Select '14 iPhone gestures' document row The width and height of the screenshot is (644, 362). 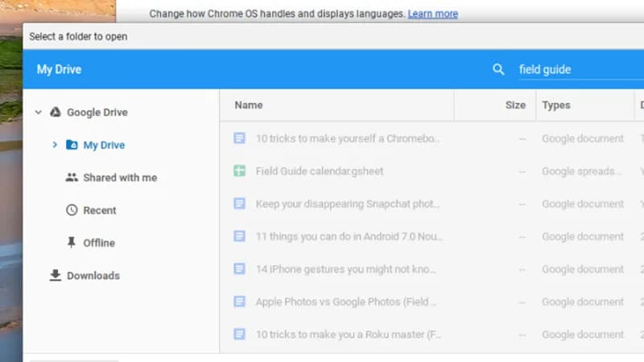(x=348, y=269)
